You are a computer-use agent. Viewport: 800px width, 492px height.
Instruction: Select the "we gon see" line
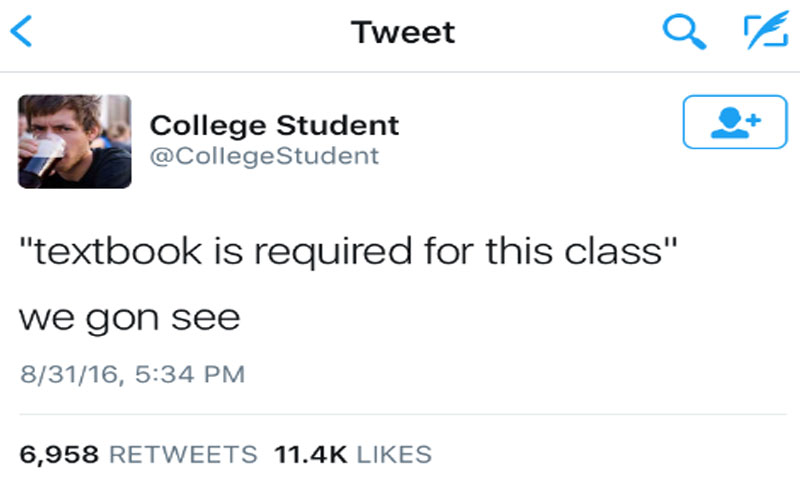click(130, 319)
